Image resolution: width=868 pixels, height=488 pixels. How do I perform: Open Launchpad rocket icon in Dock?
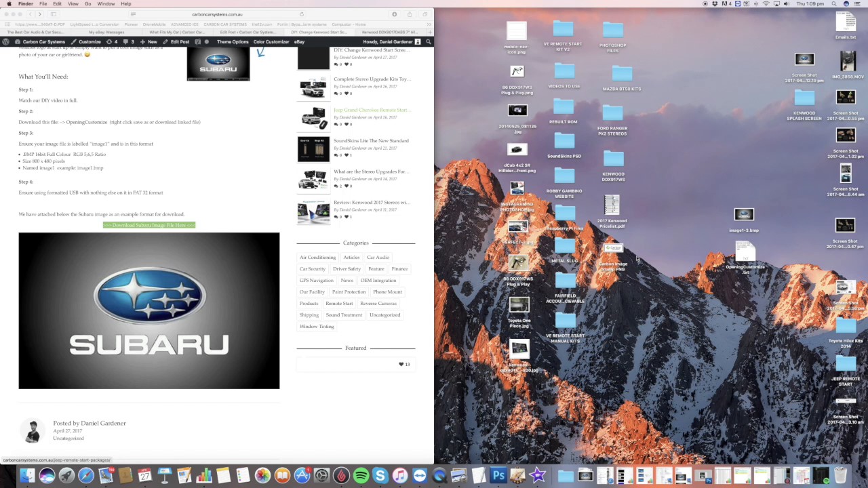[x=66, y=476]
